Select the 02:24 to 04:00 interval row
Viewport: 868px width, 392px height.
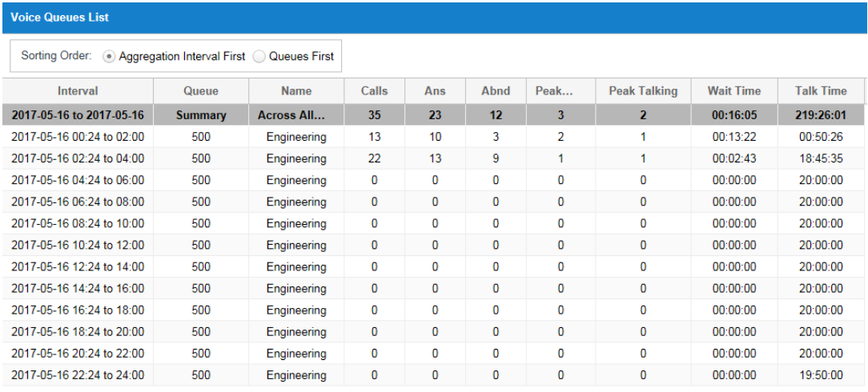coord(434,158)
